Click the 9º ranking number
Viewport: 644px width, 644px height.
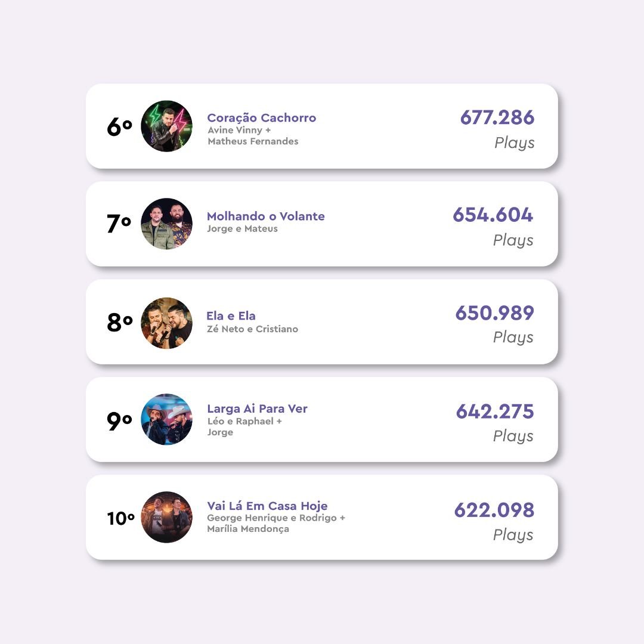click(x=119, y=420)
